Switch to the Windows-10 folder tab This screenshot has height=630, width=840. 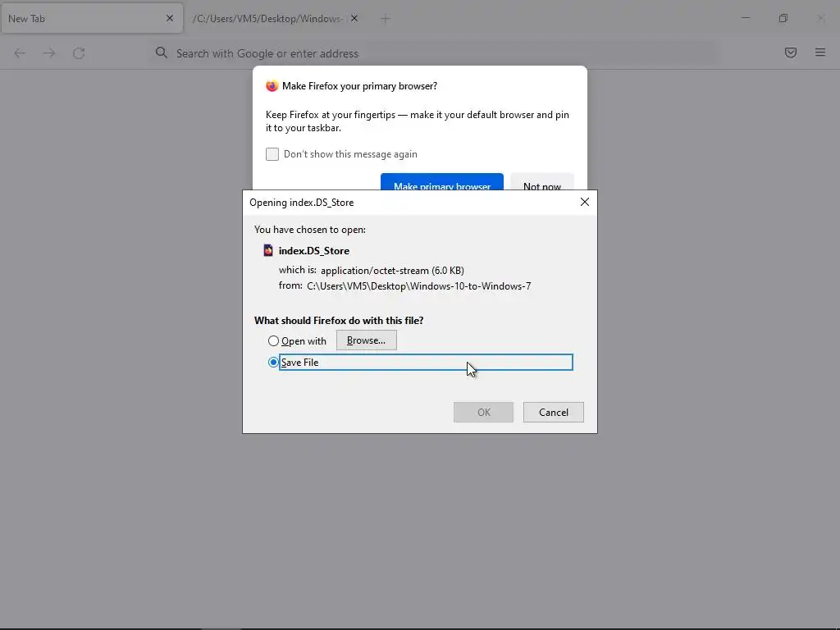(x=268, y=19)
